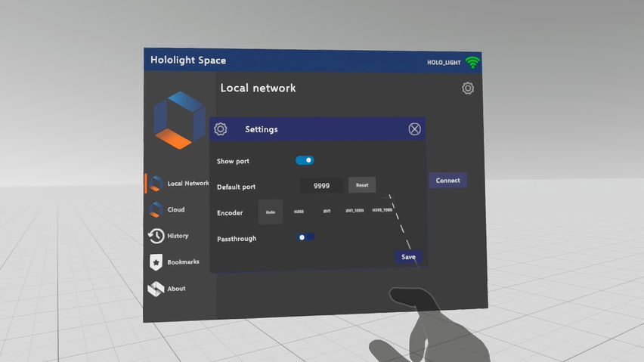Click the Settings dialog title text
Viewport: 644px width, 362px height.
262,129
